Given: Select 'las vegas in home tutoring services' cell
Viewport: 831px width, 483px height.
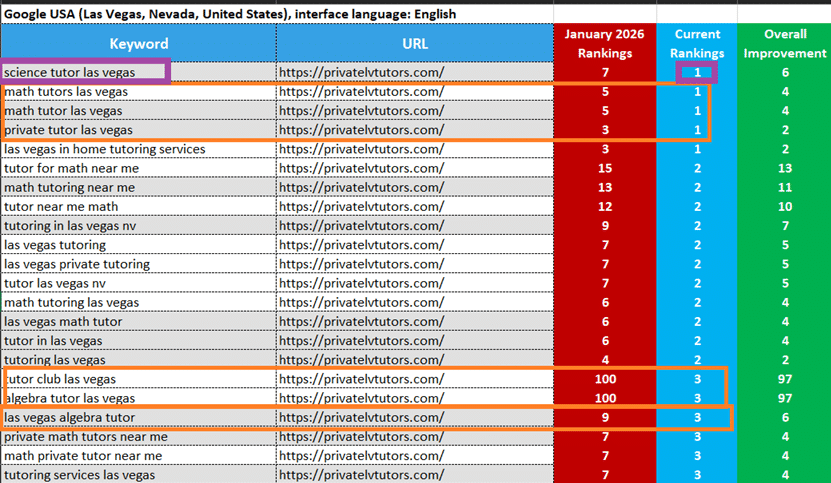Looking at the screenshot, I should coord(138,149).
